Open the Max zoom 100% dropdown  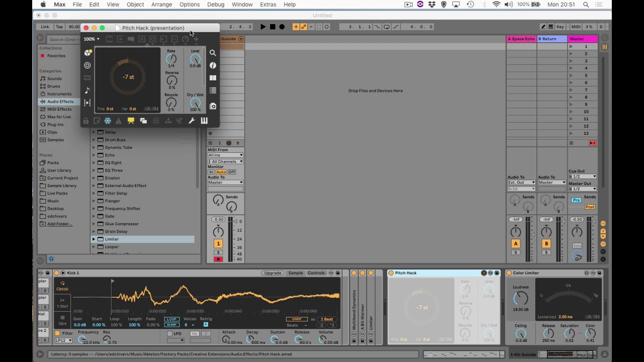92,39
